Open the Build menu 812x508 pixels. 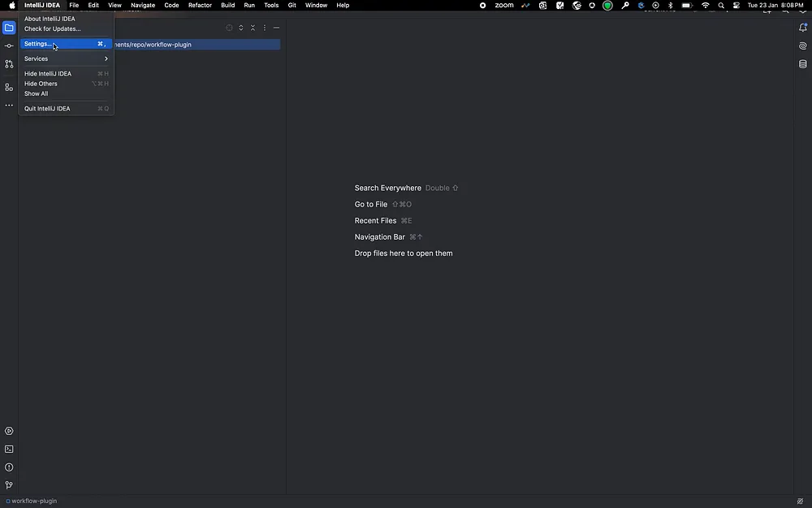click(228, 5)
